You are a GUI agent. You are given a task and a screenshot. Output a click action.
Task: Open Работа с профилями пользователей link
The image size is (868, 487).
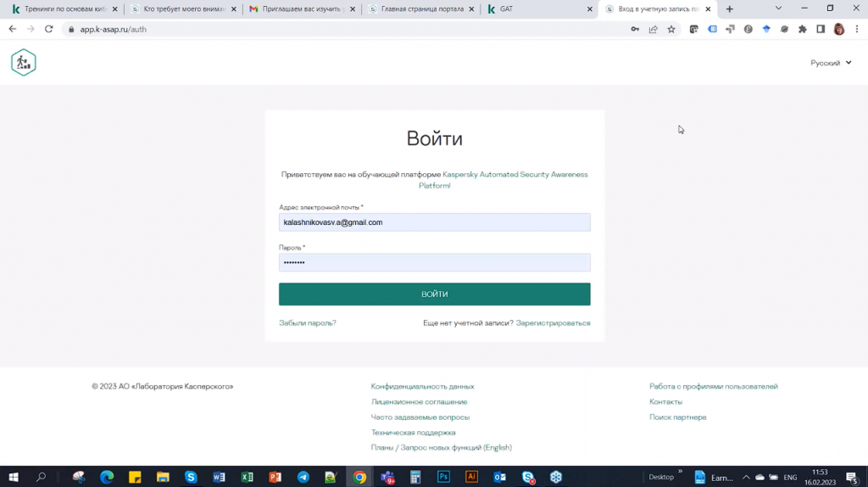[714, 386]
